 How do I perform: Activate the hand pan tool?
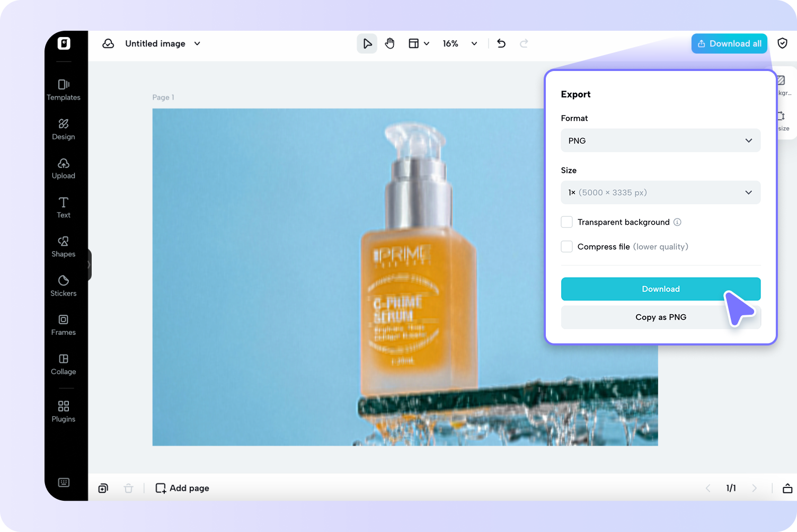click(389, 43)
